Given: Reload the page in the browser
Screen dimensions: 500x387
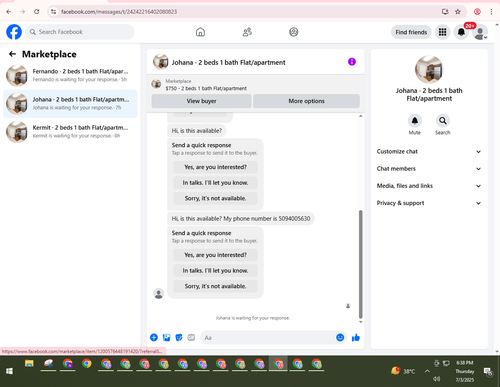Looking at the screenshot, I should (x=37, y=12).
